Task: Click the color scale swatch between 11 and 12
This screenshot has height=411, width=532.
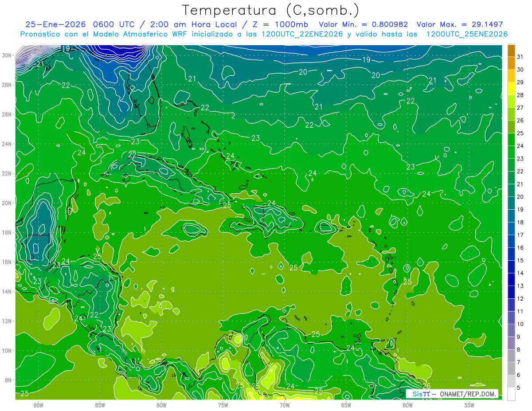Action: click(x=511, y=305)
